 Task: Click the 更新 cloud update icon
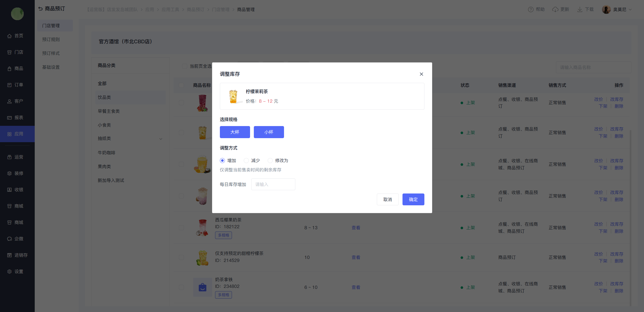(x=555, y=10)
